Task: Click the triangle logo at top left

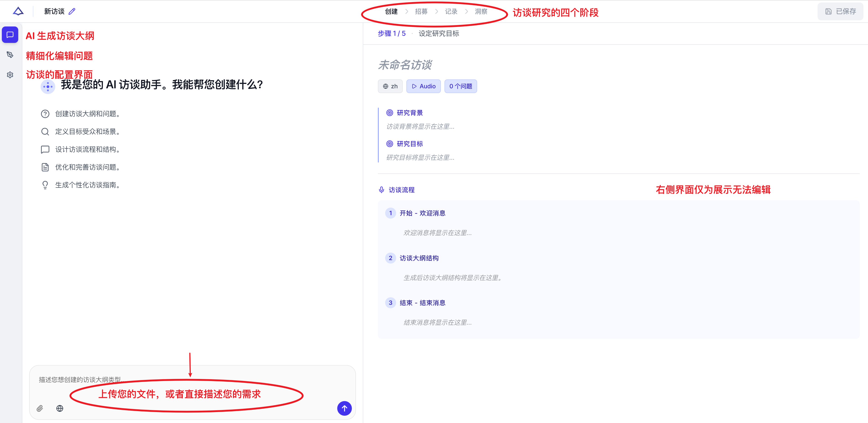Action: (18, 11)
